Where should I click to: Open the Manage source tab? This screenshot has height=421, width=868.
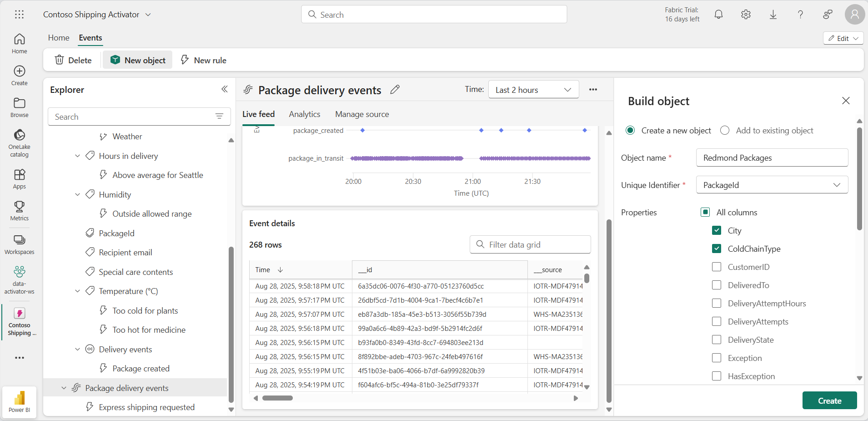coord(362,114)
